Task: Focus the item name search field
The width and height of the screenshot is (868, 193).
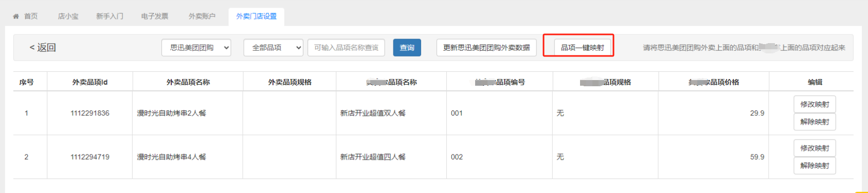Action: (346, 48)
